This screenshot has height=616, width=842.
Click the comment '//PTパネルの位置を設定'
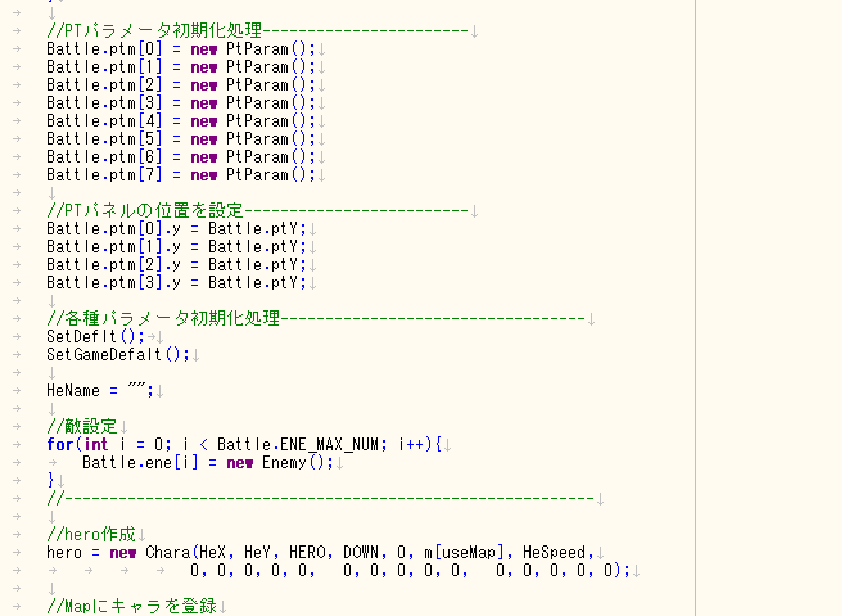(145, 211)
